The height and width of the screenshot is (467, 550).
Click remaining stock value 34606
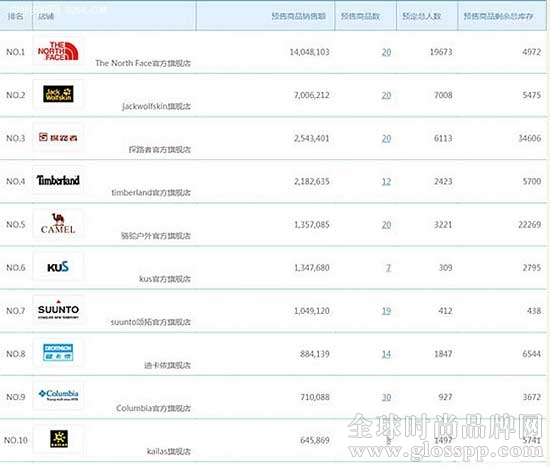pos(530,139)
